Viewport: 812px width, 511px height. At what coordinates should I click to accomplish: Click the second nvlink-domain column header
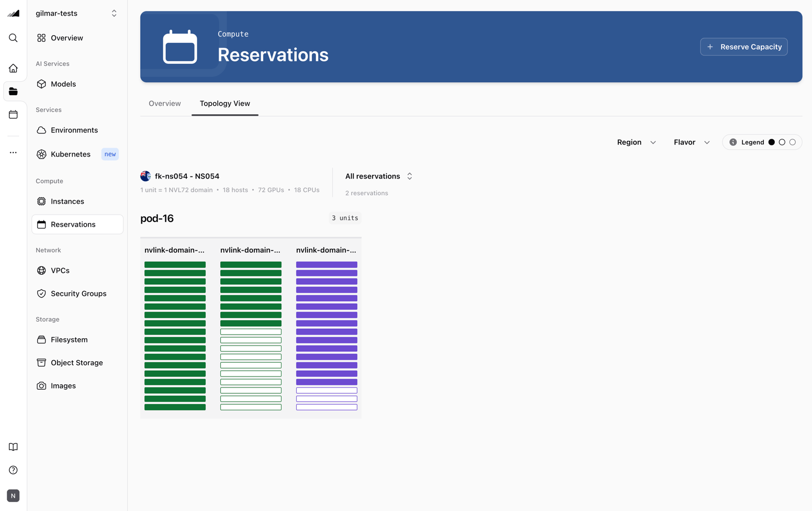tap(251, 250)
